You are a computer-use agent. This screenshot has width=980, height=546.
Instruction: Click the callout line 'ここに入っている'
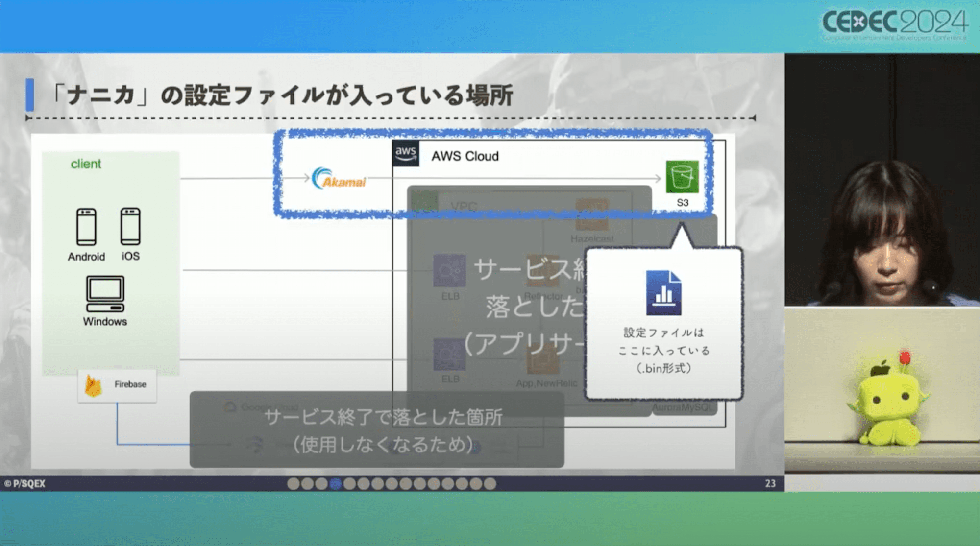click(663, 351)
